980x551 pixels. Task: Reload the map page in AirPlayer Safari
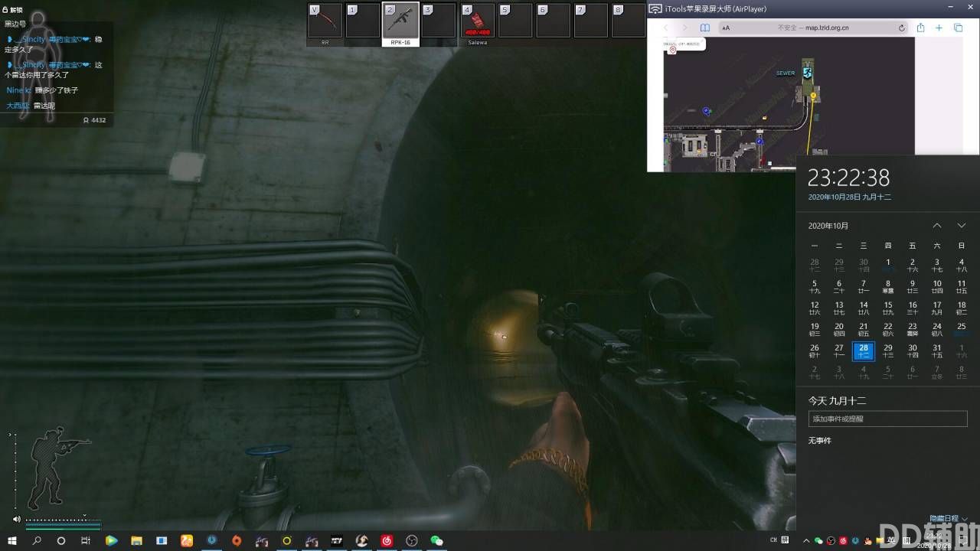point(902,28)
